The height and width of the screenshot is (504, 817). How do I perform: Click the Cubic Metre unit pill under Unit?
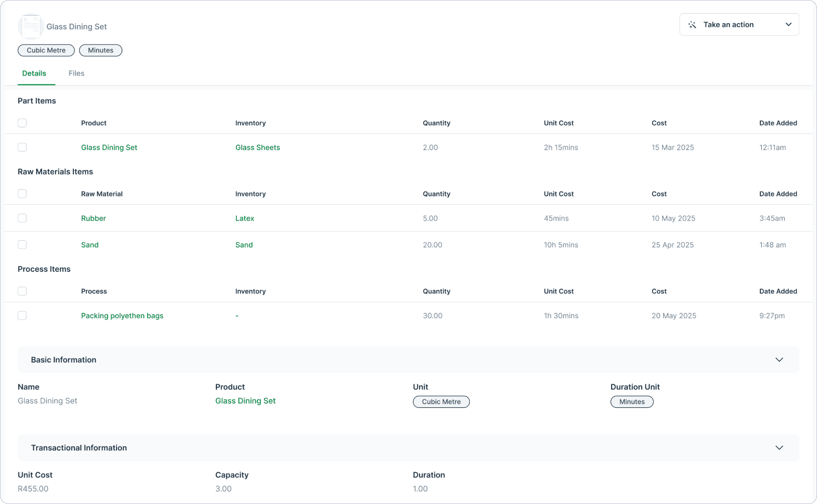pyautogui.click(x=441, y=402)
